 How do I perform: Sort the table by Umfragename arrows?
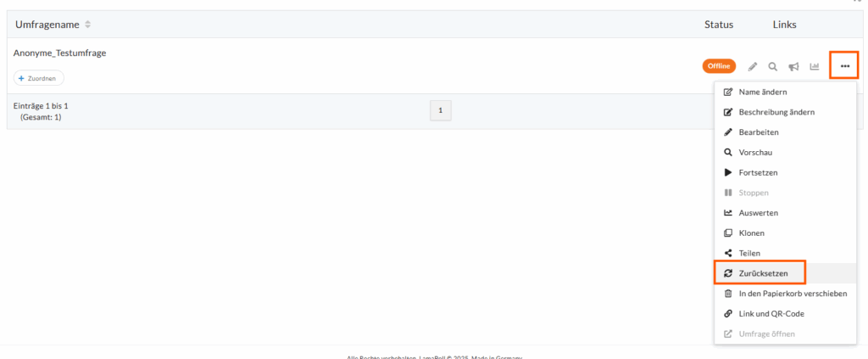point(88,25)
